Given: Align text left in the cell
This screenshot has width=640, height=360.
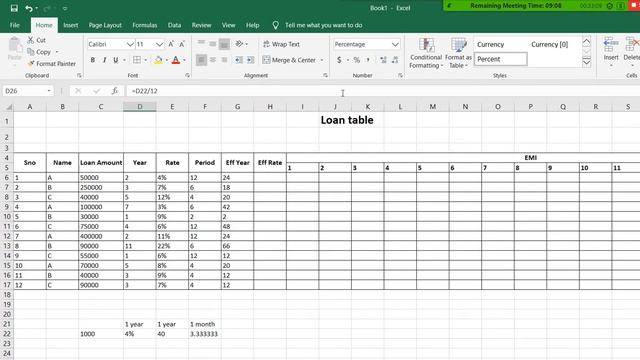Looking at the screenshot, I should coord(201,60).
